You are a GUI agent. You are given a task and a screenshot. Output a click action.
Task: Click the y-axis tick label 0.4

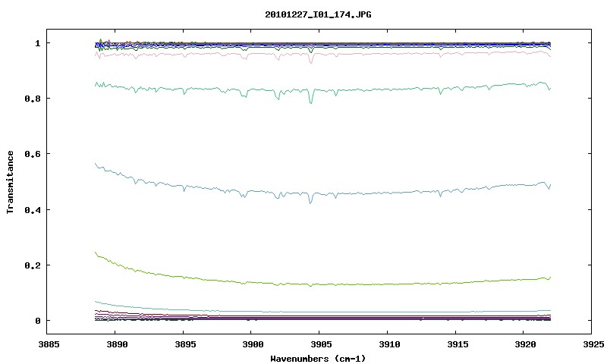point(33,209)
